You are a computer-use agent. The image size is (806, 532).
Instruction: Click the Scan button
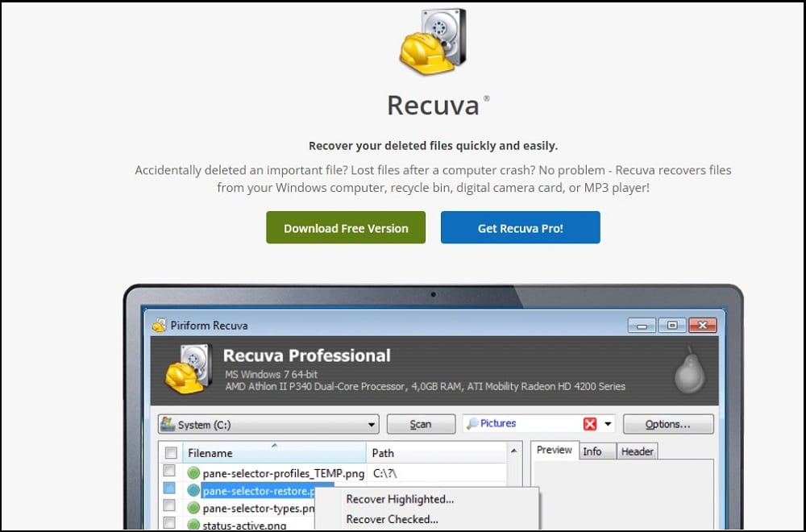(x=421, y=424)
